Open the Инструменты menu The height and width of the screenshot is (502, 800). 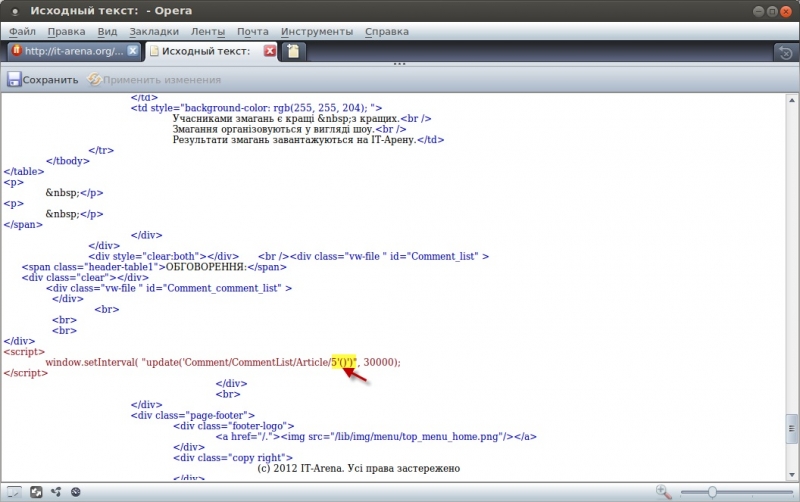317,32
